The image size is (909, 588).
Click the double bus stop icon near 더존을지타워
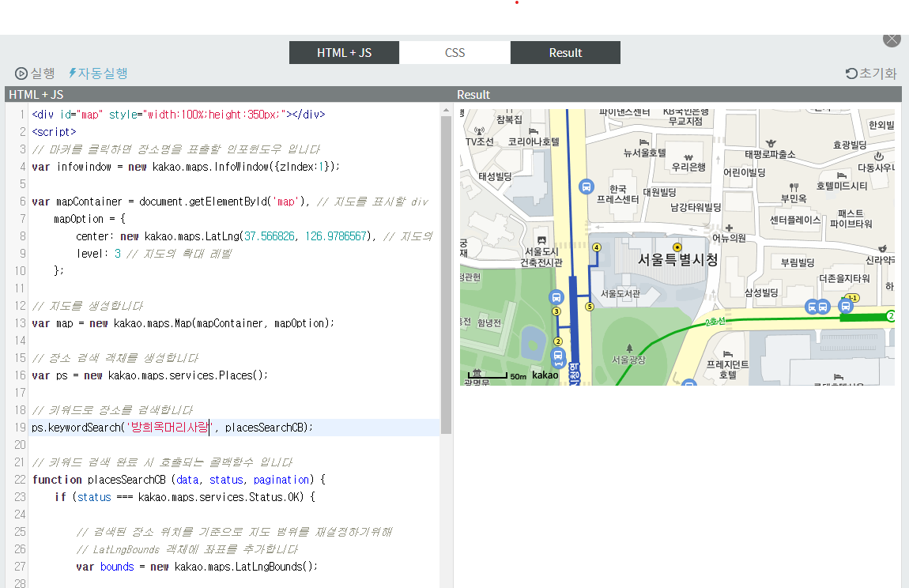817,307
